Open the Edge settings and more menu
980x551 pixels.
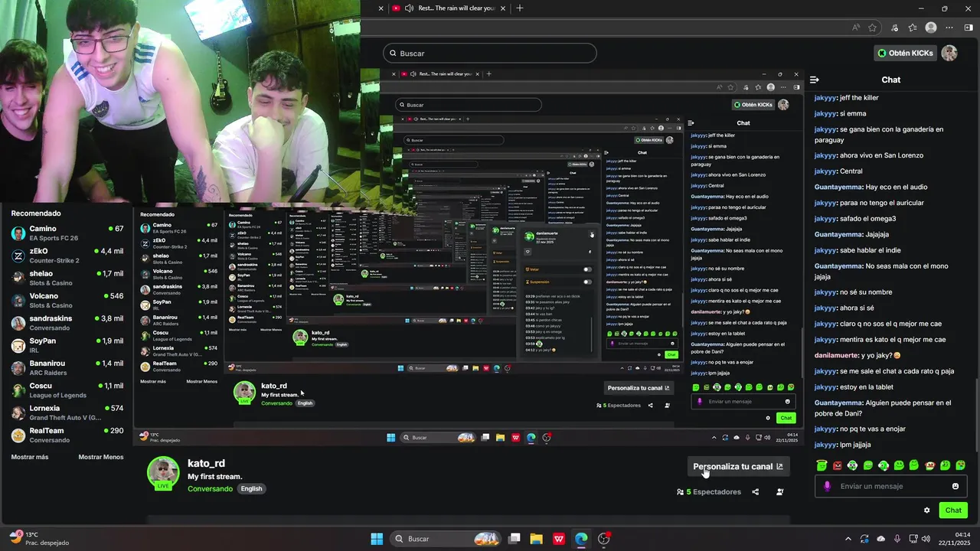point(949,28)
